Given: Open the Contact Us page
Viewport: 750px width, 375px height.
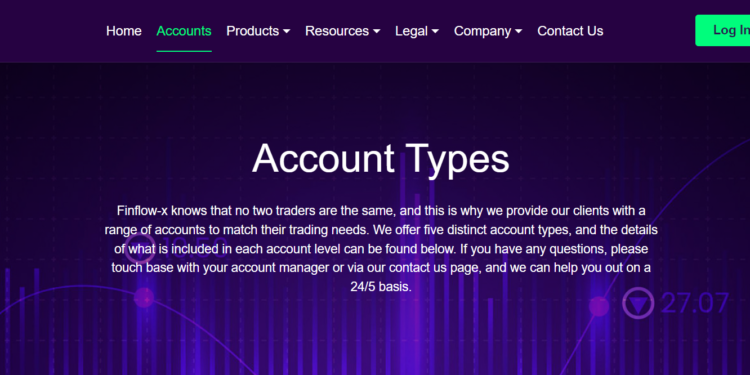Looking at the screenshot, I should 570,31.
